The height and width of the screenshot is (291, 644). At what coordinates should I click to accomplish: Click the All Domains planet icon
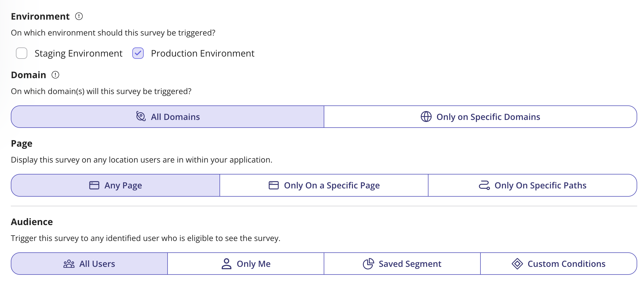(x=141, y=117)
